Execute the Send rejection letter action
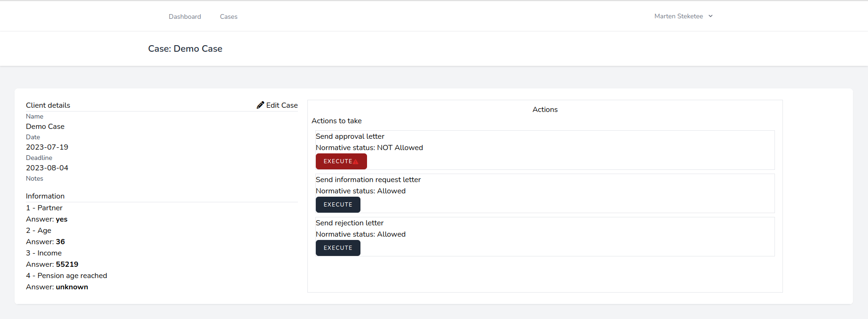The image size is (868, 319). coord(338,248)
